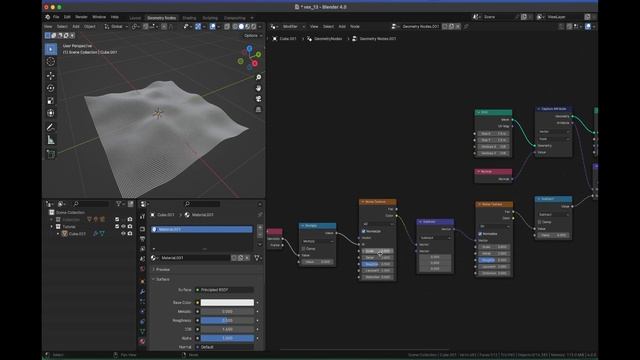Choose the Add Cube tool
This screenshot has width=640, height=360.
point(51,154)
